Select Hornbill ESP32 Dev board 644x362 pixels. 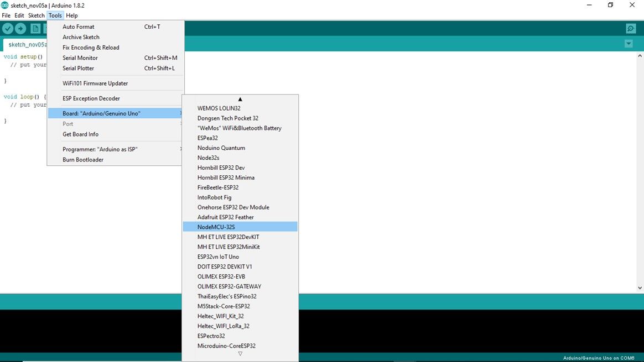[240, 167]
